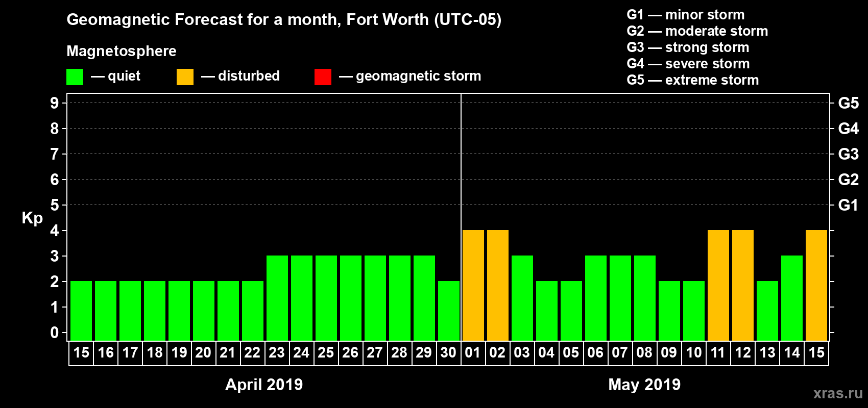
Task: Click the 'Magnetosphere' heading
Action: click(x=122, y=51)
